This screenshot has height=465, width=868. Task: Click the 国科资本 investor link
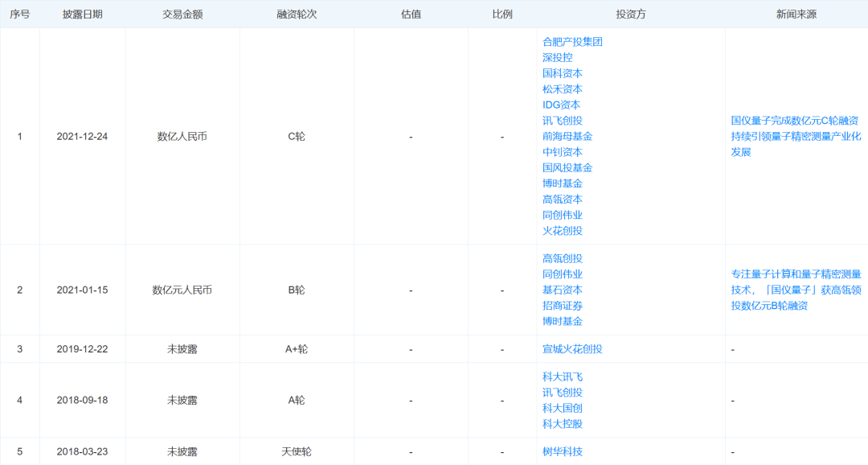click(x=563, y=73)
